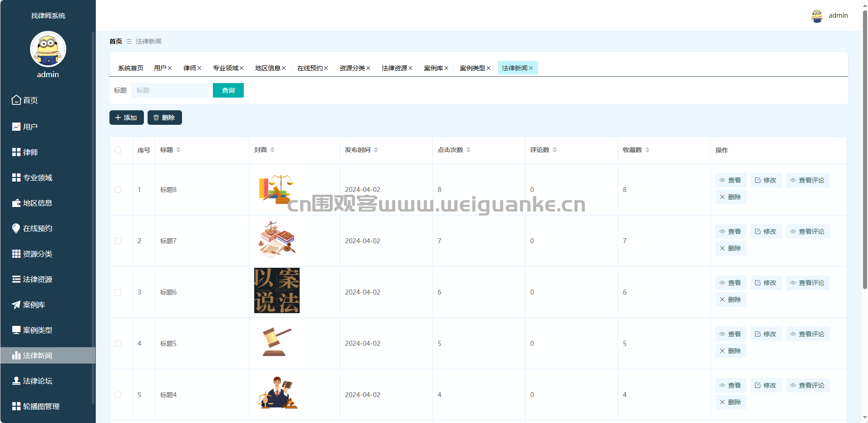
Task: Sort table by 点击次数 column
Action: (469, 150)
